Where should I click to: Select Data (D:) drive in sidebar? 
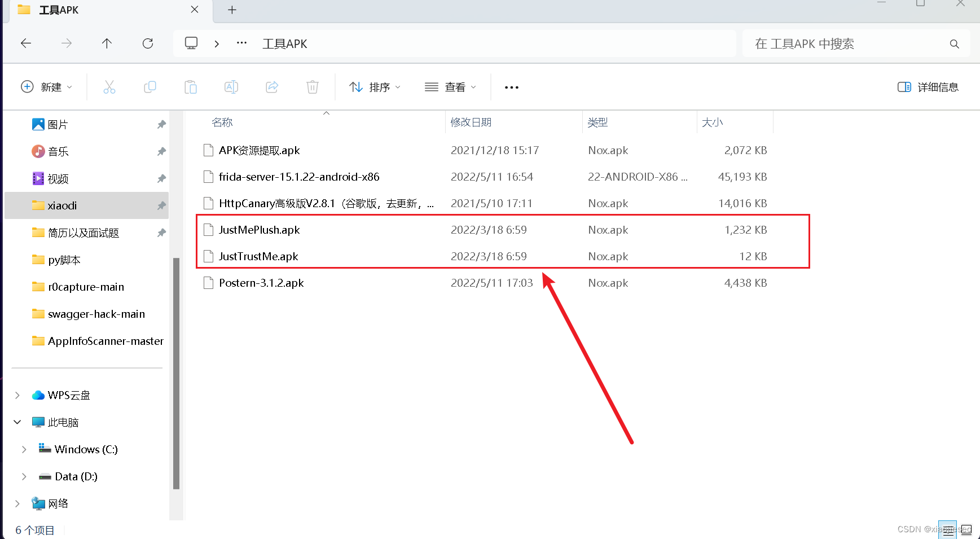click(76, 476)
